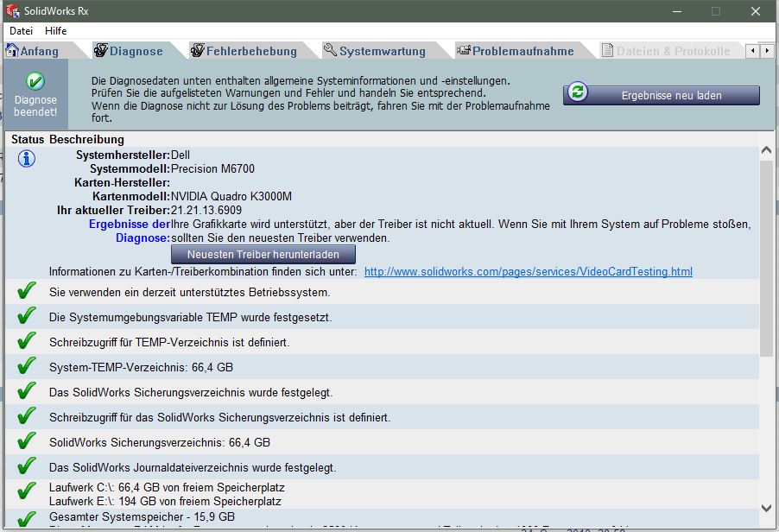Click checkmark beside supported Betriebssystem row
This screenshot has width=779, height=532.
[x=26, y=290]
